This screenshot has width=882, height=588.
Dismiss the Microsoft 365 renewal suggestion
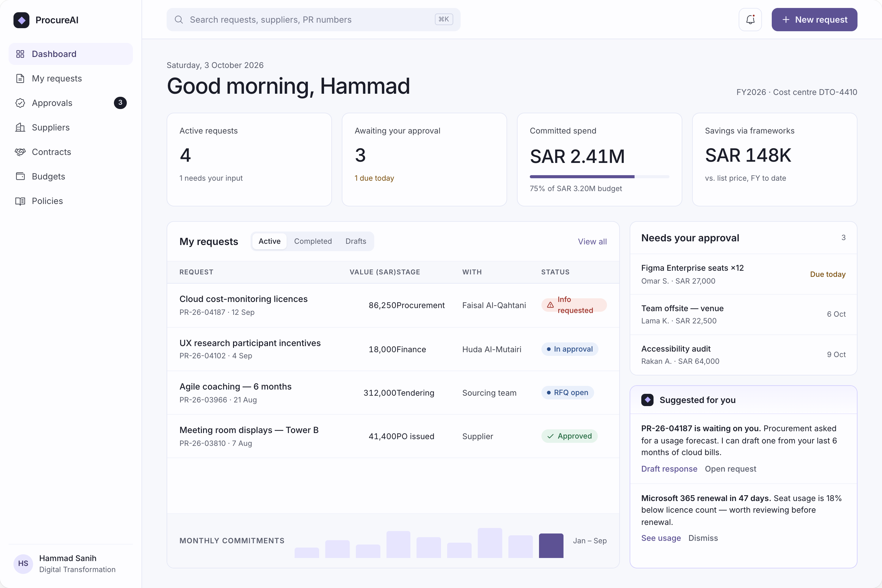[703, 538]
